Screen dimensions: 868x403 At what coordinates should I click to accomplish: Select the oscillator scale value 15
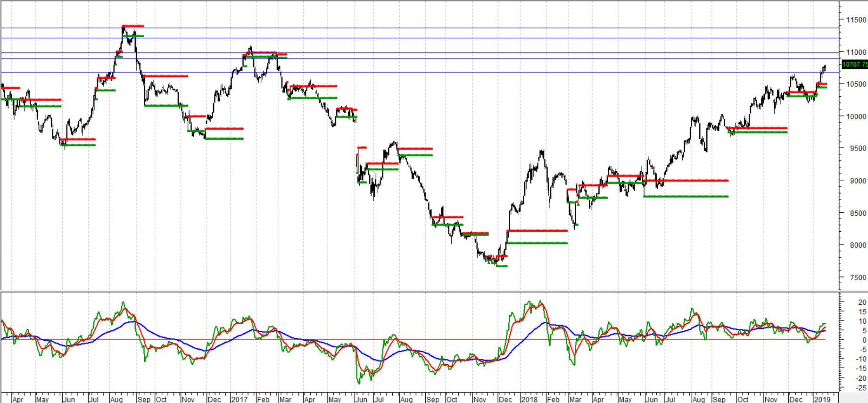click(862, 311)
